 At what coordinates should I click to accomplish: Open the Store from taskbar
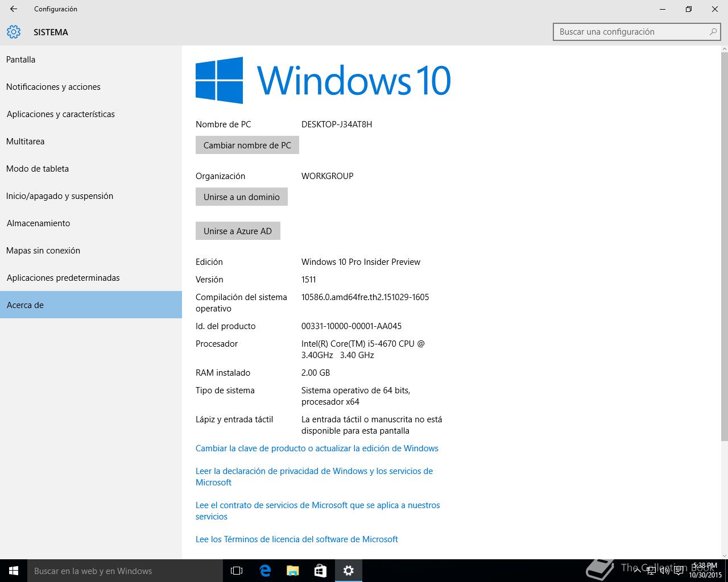coord(320,571)
